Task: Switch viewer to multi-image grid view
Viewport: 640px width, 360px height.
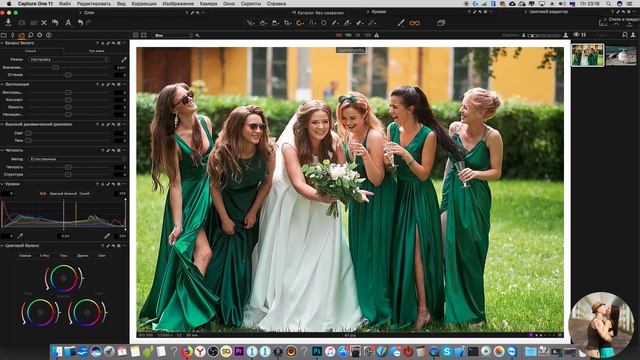Action: point(136,35)
